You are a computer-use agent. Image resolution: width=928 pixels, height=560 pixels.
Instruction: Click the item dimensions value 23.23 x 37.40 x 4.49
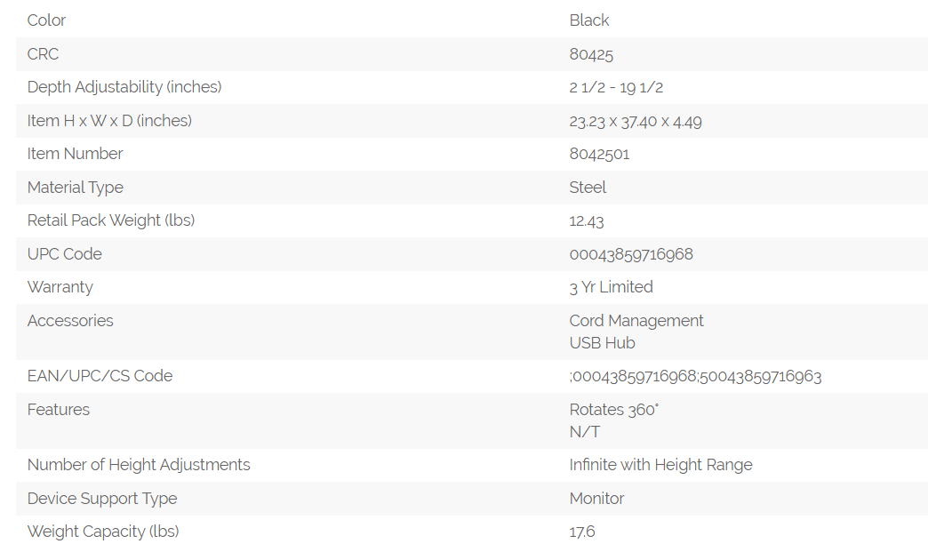pos(636,121)
